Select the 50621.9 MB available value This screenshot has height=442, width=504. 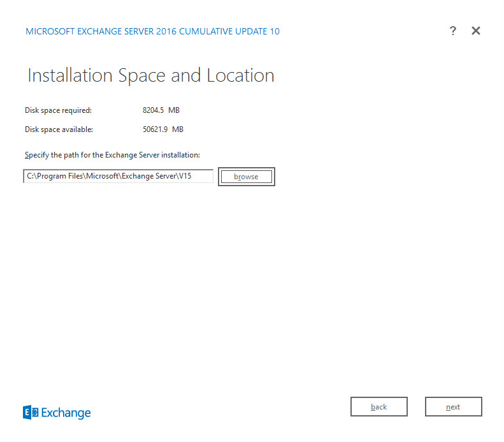pyautogui.click(x=163, y=129)
